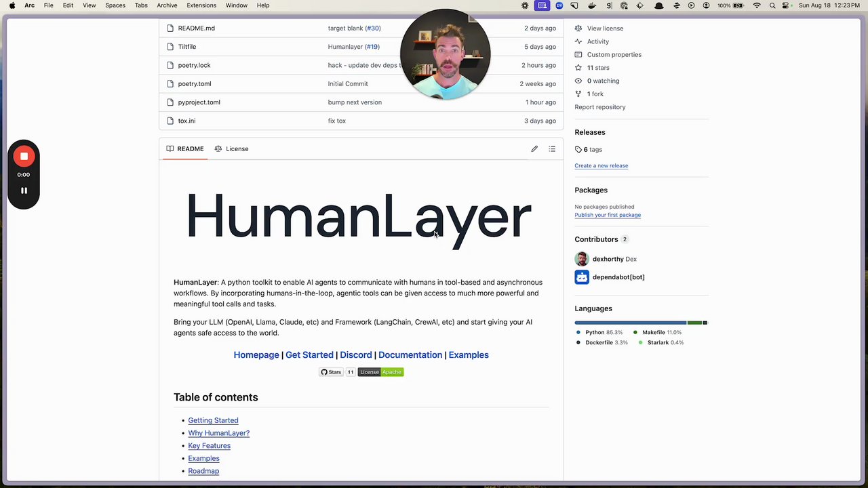The width and height of the screenshot is (868, 488).
Task: Click the book icon beside README tab
Action: click(x=170, y=149)
